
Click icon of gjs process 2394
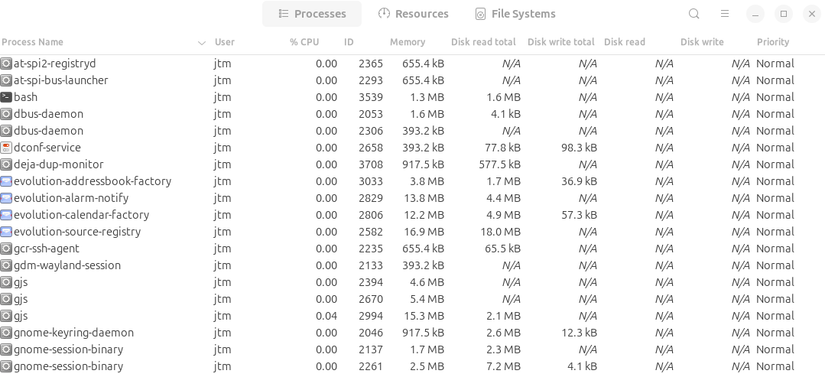pyautogui.click(x=6, y=282)
